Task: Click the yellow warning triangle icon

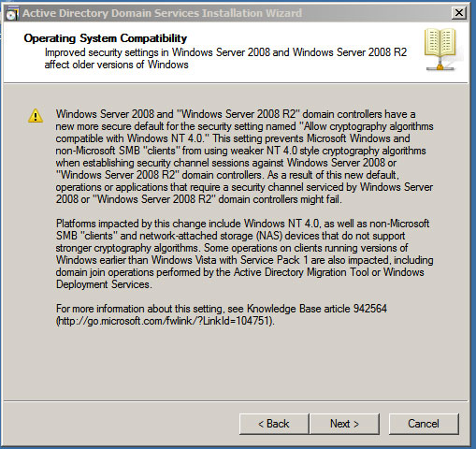Action: [36, 116]
